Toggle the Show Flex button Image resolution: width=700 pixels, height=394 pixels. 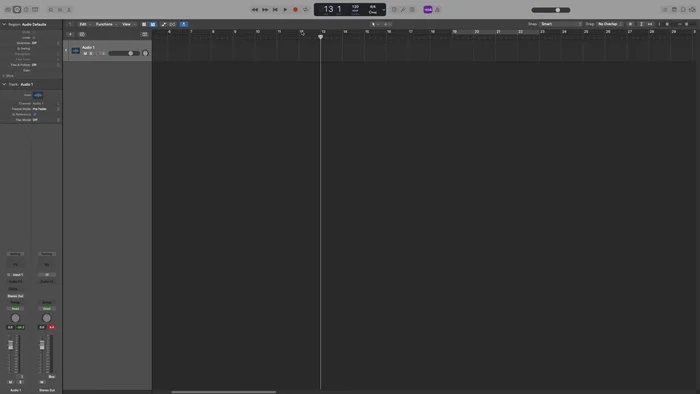(172, 24)
